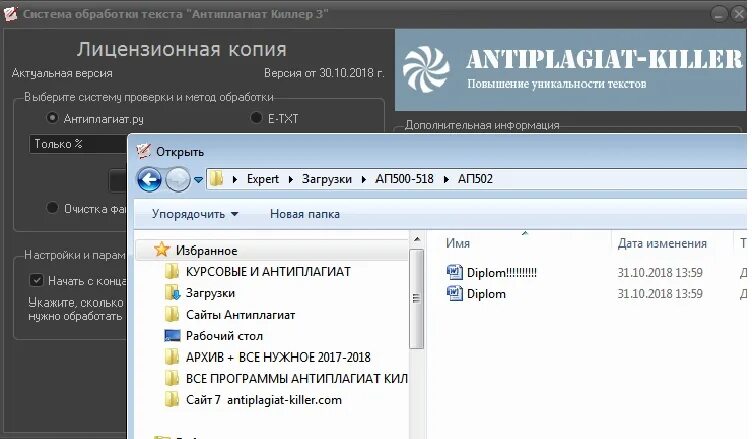Screen dimensions: 752x439
Task: Click Word icon of Diplom file
Action: 454,293
